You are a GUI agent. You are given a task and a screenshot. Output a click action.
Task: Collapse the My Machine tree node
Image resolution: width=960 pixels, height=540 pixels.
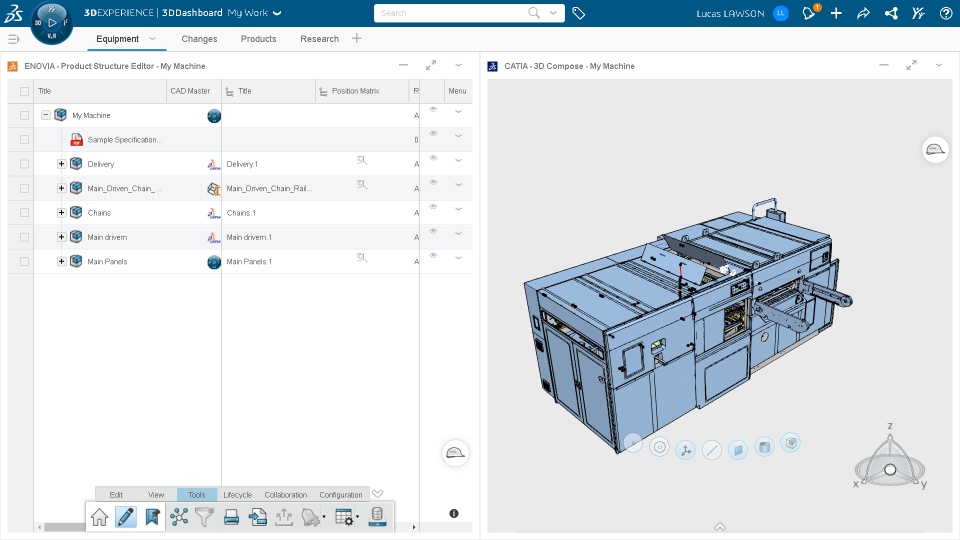pyautogui.click(x=45, y=115)
